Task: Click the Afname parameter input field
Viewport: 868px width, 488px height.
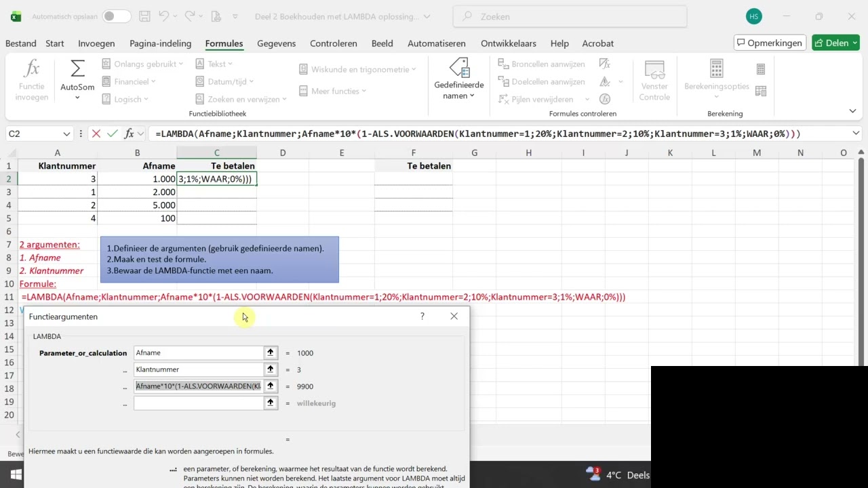Action: (x=198, y=352)
